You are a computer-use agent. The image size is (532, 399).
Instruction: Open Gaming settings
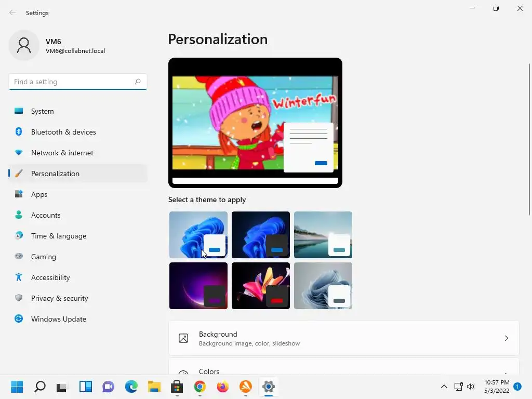click(x=78, y=256)
